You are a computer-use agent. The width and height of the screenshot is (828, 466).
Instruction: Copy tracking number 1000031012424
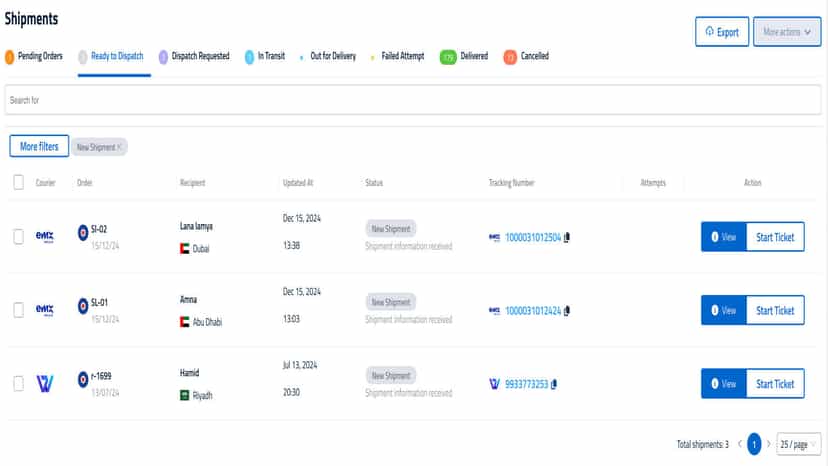point(567,311)
